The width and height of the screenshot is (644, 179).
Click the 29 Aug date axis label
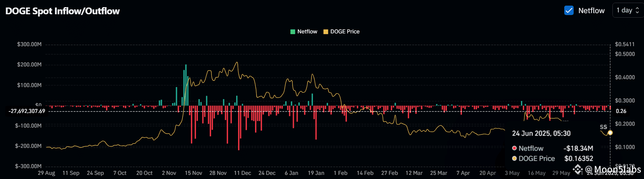47,173
